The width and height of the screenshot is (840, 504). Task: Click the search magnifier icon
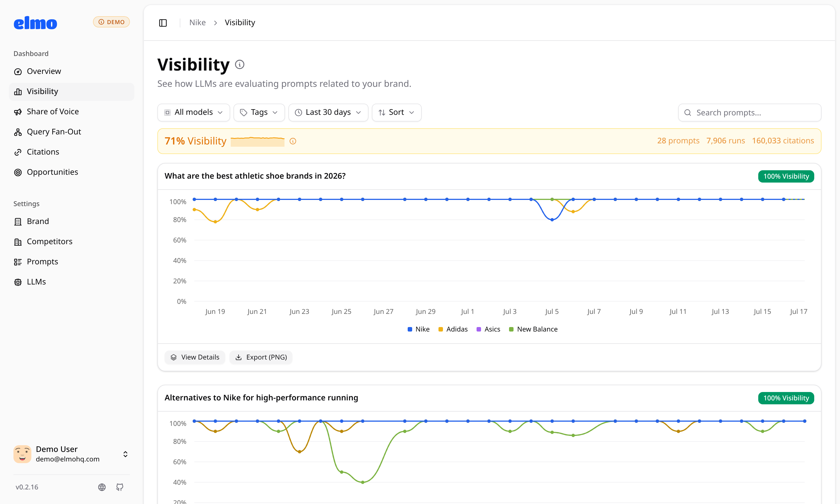pos(688,113)
